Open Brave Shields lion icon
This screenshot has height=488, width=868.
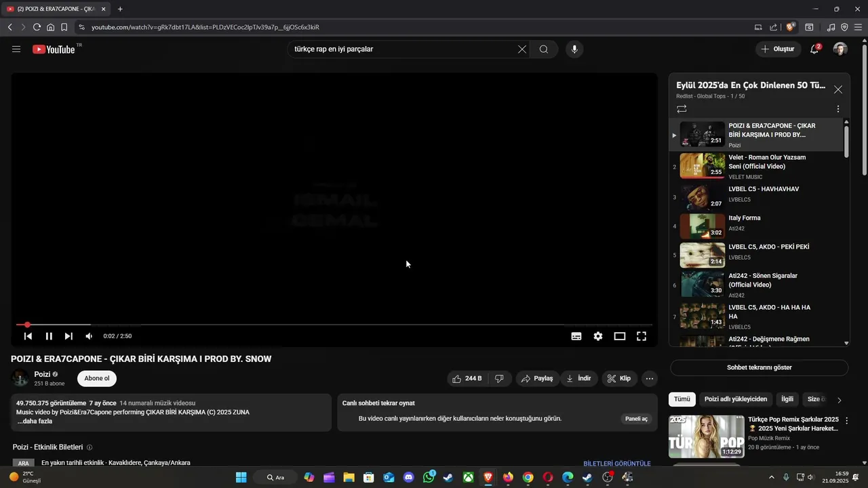(x=791, y=27)
